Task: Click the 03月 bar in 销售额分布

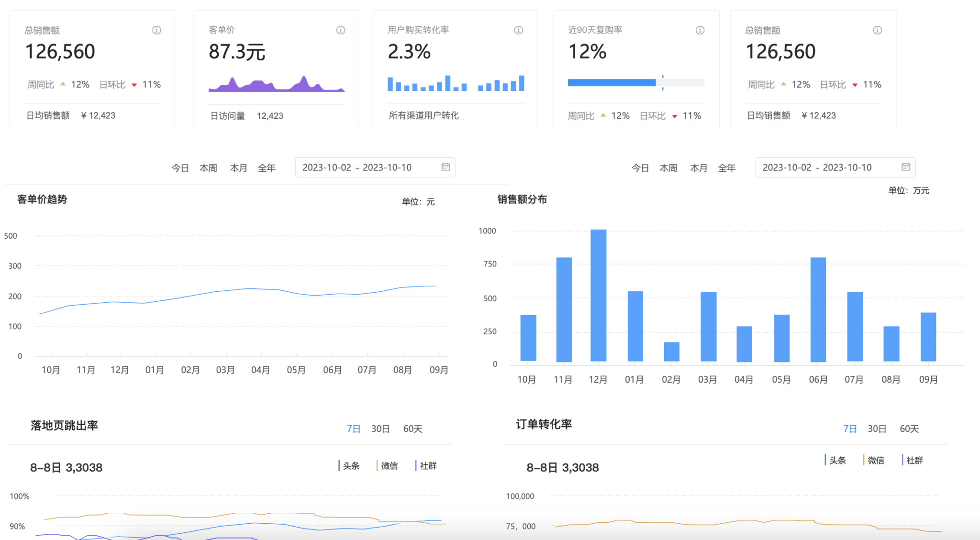Action: pyautogui.click(x=709, y=327)
